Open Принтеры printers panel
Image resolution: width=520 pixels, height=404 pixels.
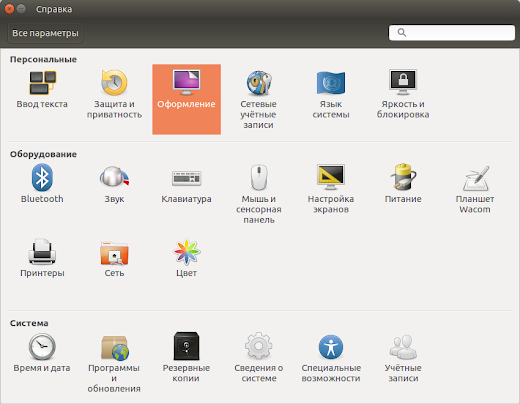pos(42,258)
